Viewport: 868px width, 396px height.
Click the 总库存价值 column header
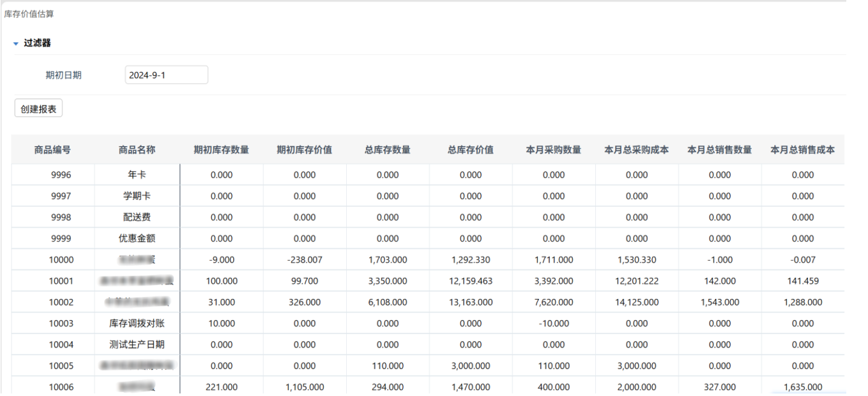tap(471, 150)
